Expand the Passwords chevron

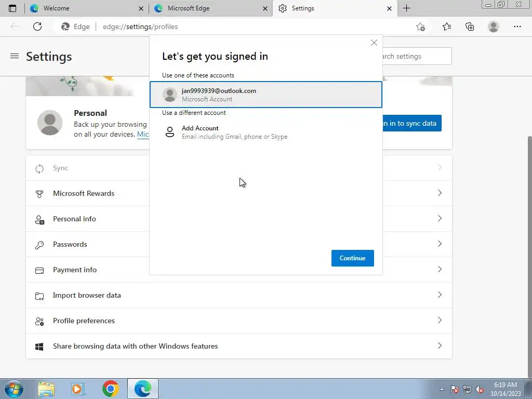(440, 244)
